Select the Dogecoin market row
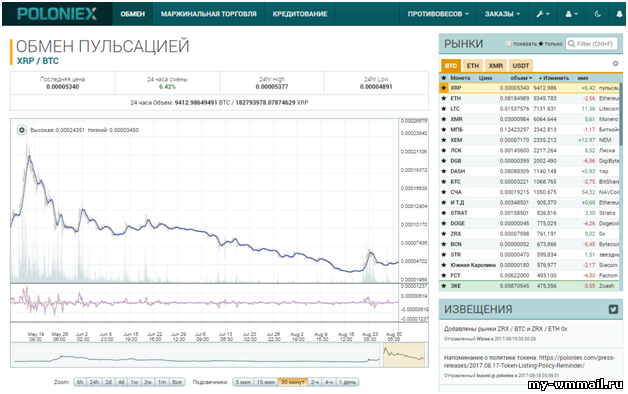 [x=529, y=223]
